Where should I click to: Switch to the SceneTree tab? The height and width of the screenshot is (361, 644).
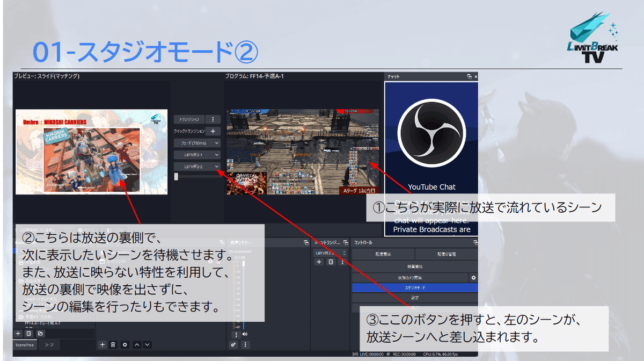26,345
